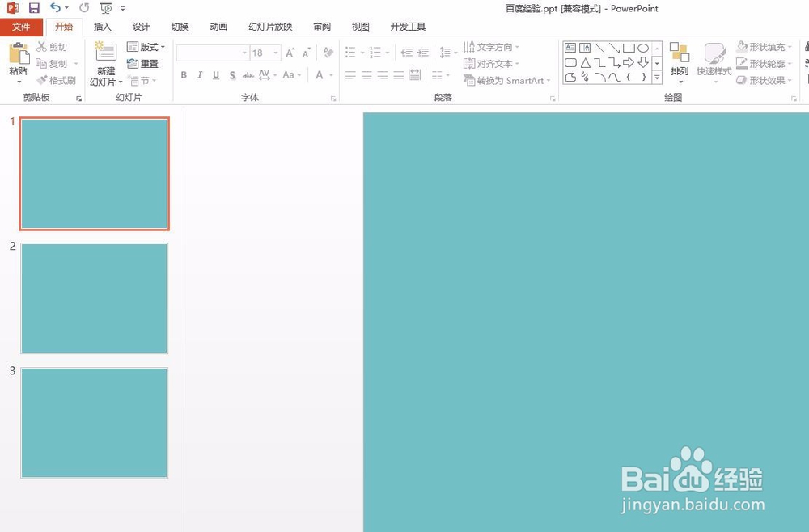Switch to the 幻灯片放映 tab

[270, 27]
